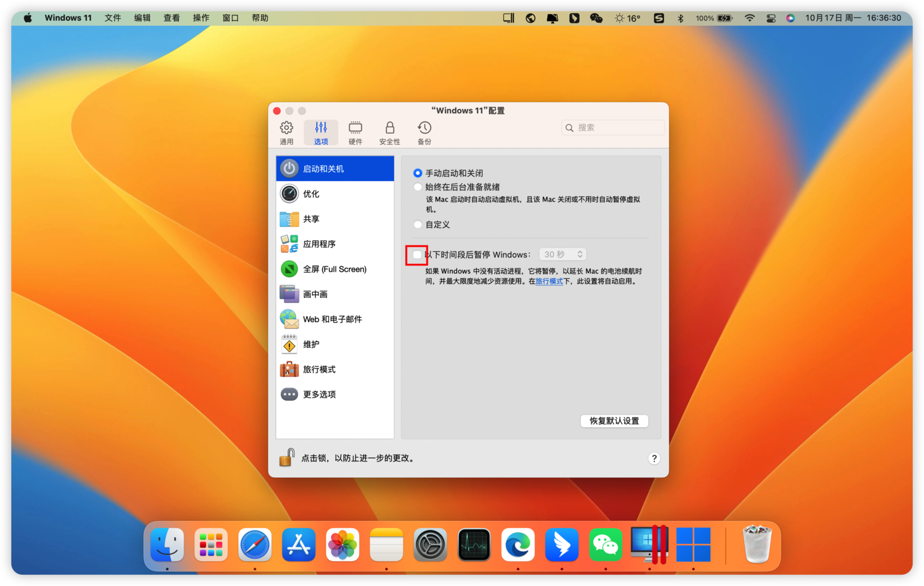Click the WeChat icon in menu bar

point(596,18)
